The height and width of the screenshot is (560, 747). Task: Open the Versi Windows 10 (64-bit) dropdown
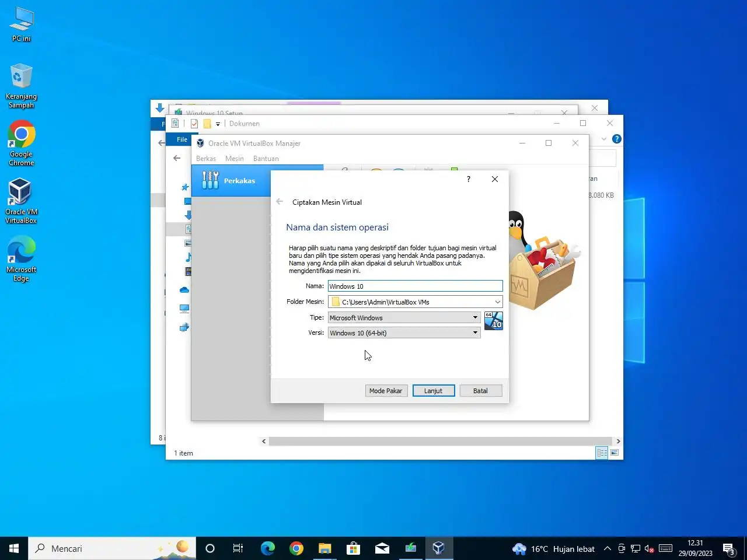point(404,332)
